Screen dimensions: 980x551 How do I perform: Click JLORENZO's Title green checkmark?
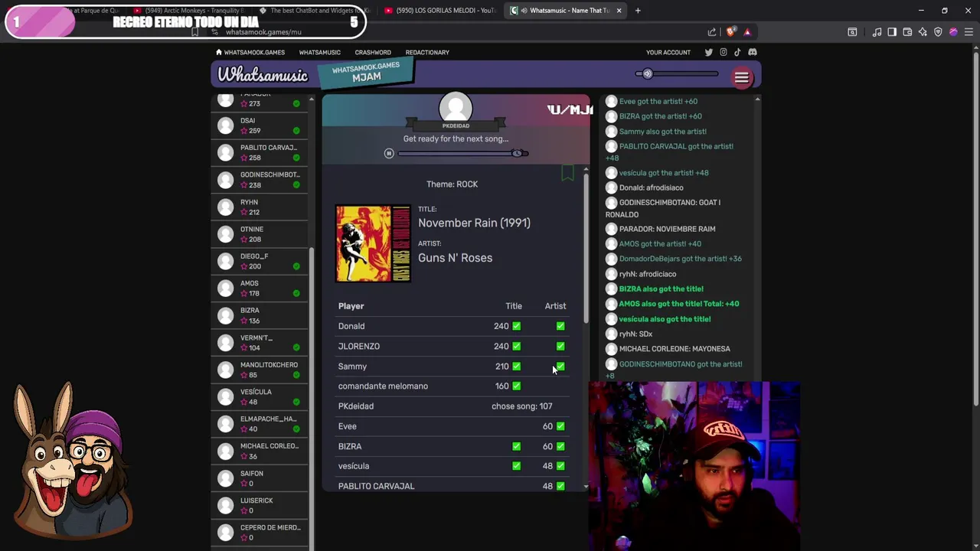[x=517, y=346]
